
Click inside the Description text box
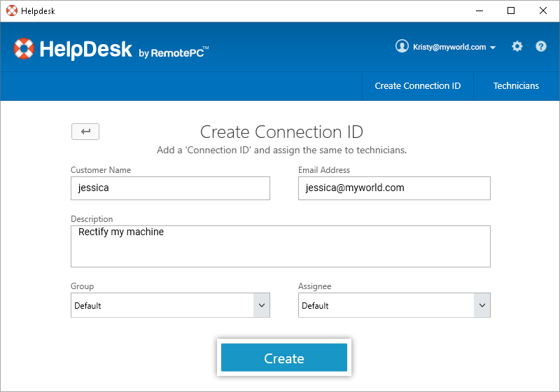(x=280, y=246)
